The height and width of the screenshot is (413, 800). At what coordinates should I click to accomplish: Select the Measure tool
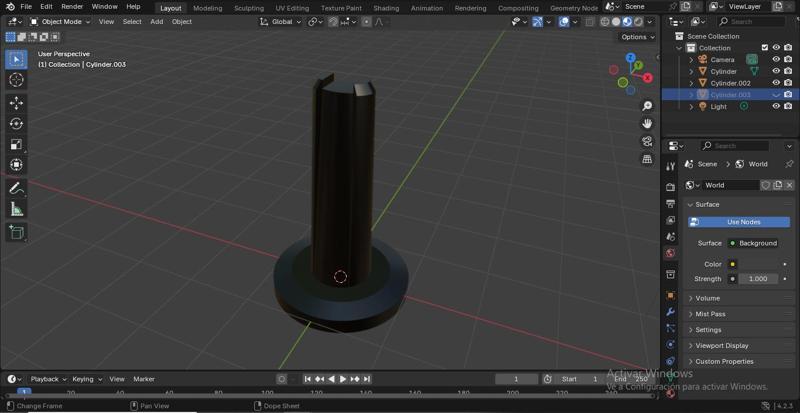(x=16, y=209)
